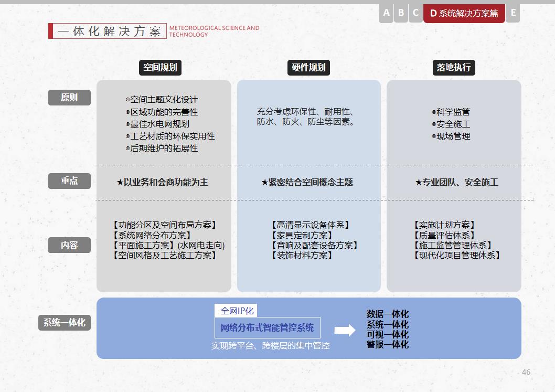This screenshot has width=555, height=392.
Task: Click the 系统一体化 text beside the arrow
Action: point(388,324)
